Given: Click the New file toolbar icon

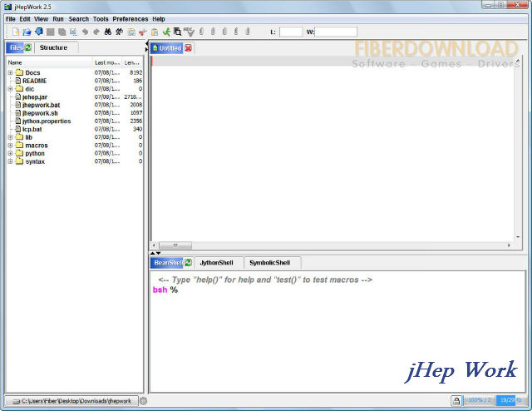Looking at the screenshot, I should [16, 32].
